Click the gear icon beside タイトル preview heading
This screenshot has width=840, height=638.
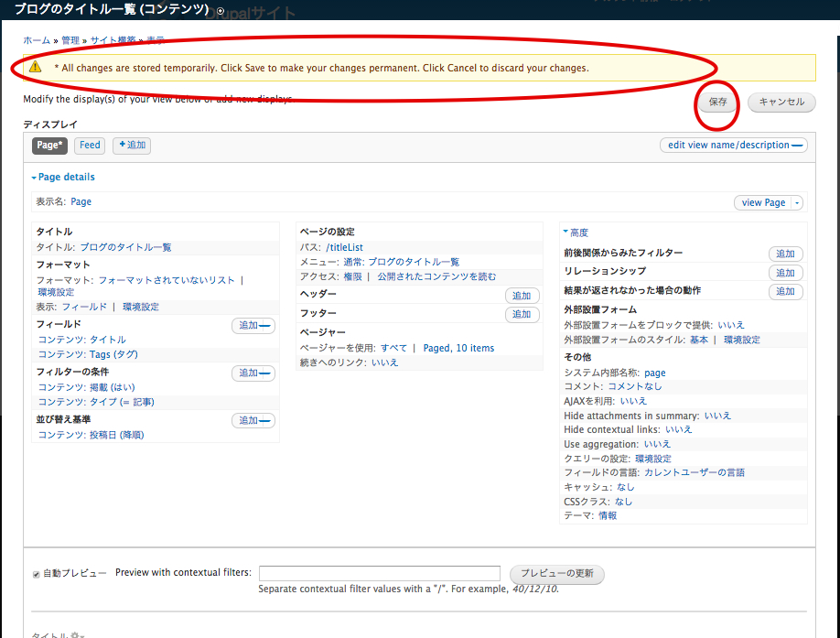click(76, 634)
